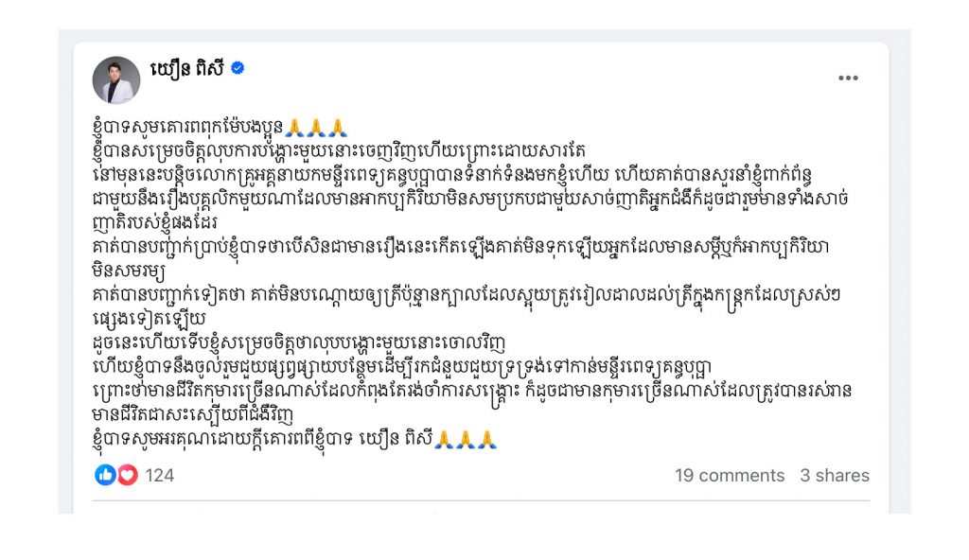Viewport: 969px width, 560px height.
Task: Open the 3 shares link
Action: tap(835, 475)
